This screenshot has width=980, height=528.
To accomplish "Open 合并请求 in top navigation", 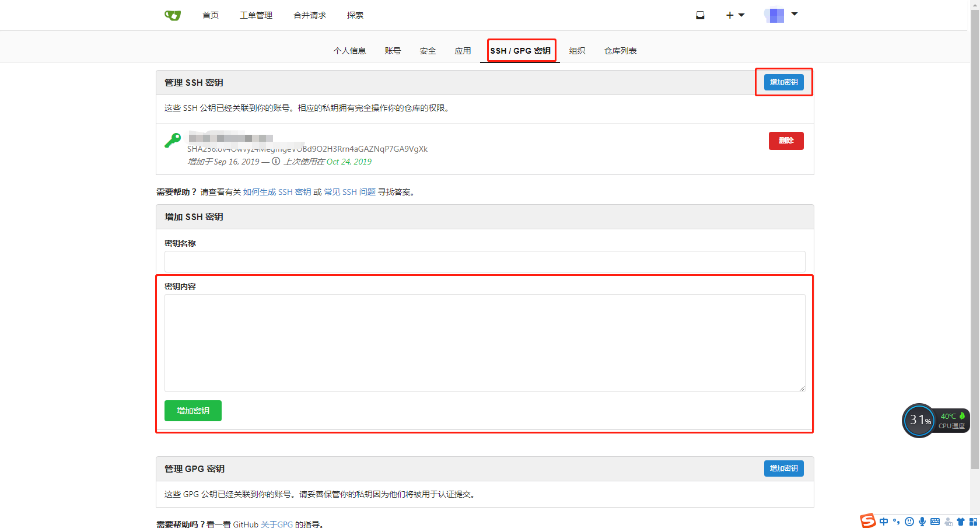I will click(x=310, y=15).
